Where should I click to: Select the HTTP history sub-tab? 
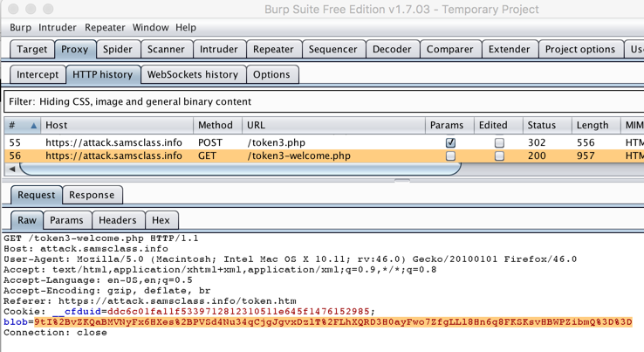(103, 74)
